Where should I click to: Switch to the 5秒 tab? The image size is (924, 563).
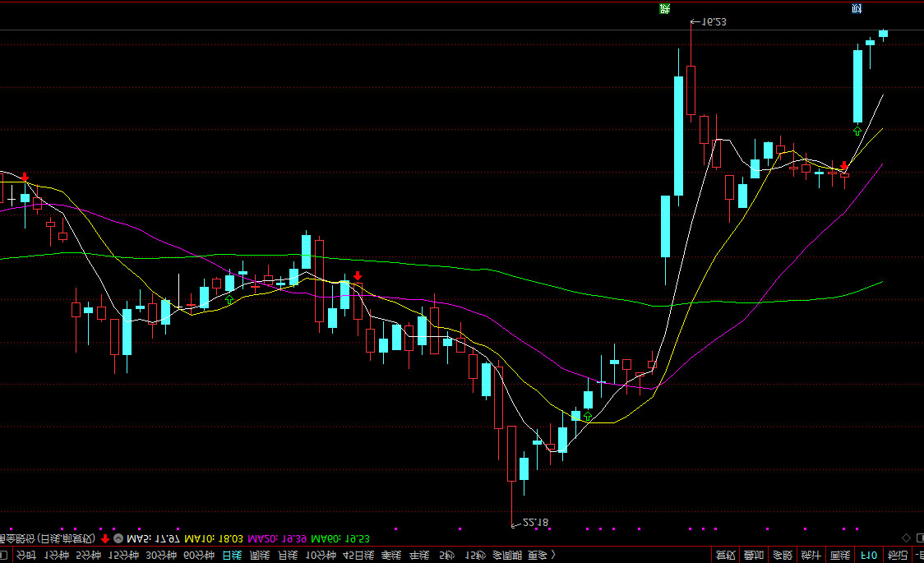[447, 556]
